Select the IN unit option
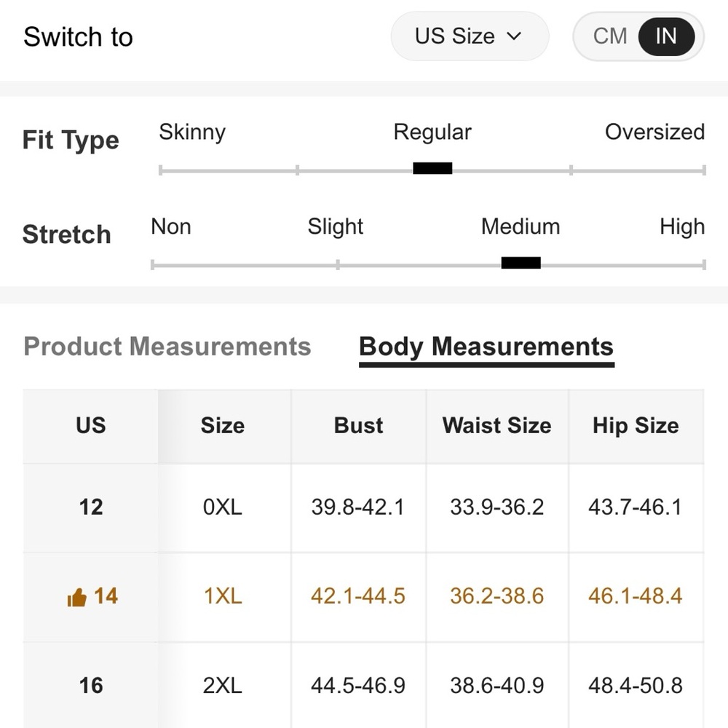This screenshot has height=728, width=728. (665, 36)
